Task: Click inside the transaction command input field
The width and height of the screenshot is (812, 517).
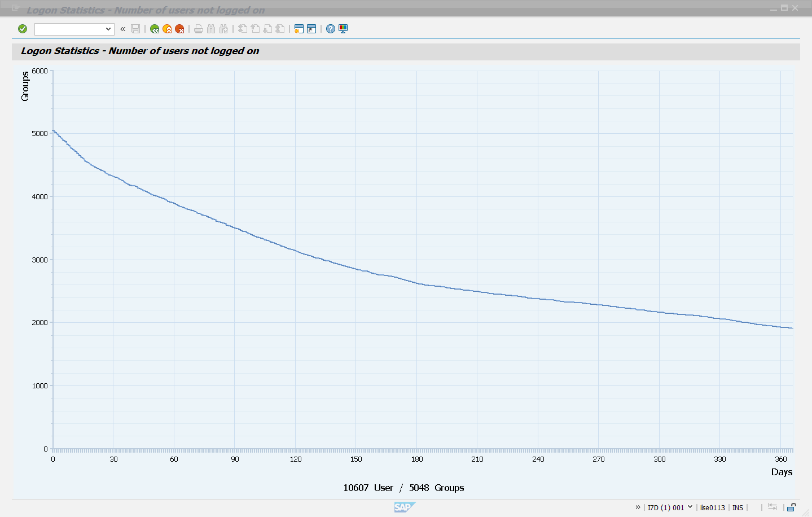Action: point(69,29)
